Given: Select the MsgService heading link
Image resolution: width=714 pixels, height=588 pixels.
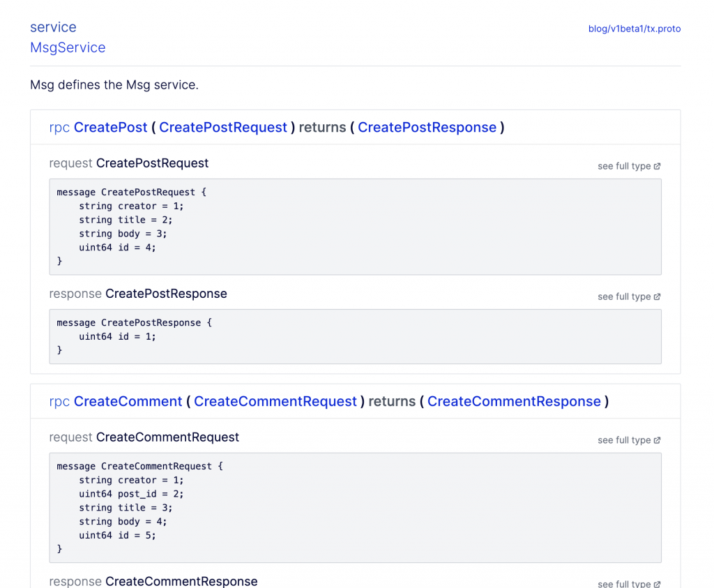Looking at the screenshot, I should coord(68,47).
